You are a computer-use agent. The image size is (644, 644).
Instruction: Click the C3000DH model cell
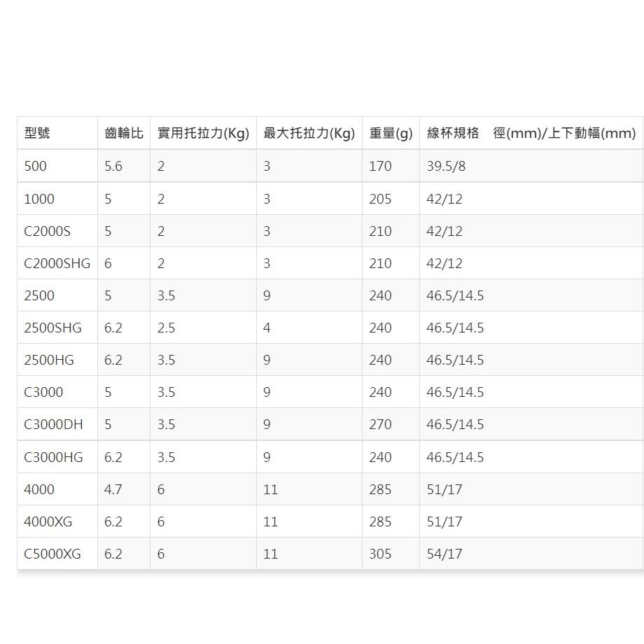point(53,424)
